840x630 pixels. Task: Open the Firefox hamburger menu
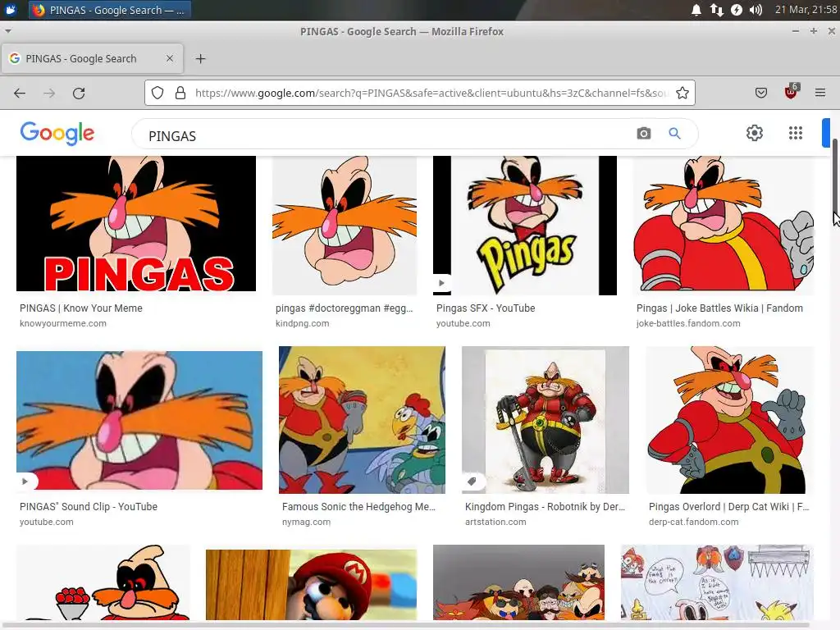820,94
